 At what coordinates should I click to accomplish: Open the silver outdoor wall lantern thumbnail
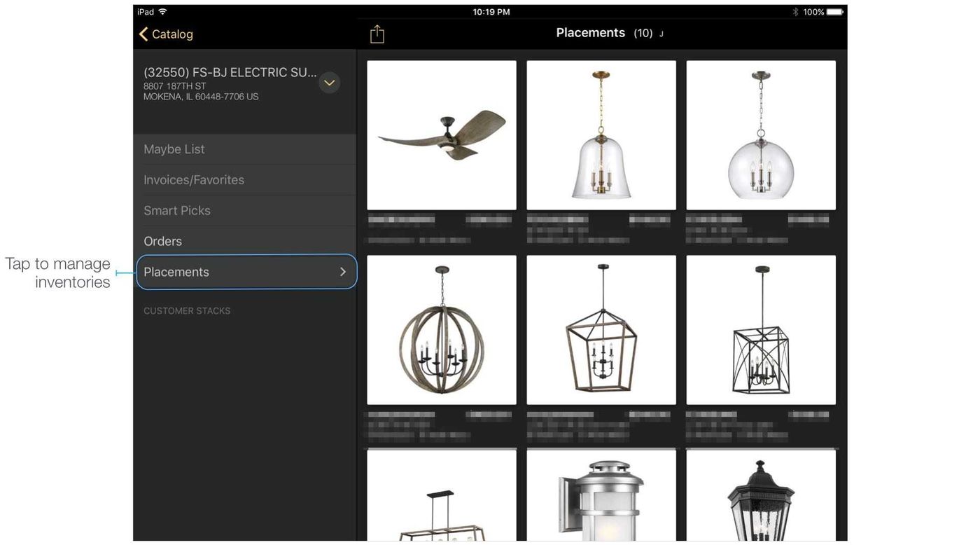click(601, 495)
